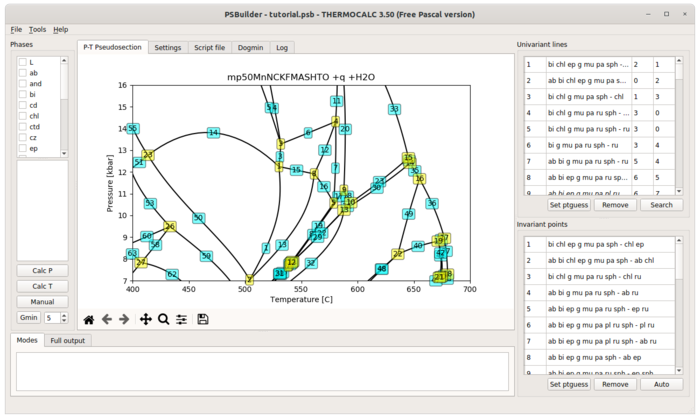Open the Tools menu
Image resolution: width=700 pixels, height=419 pixels.
click(38, 29)
